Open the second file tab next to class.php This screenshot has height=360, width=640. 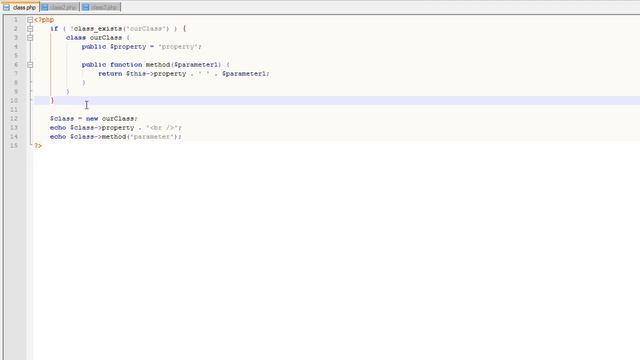[59, 7]
